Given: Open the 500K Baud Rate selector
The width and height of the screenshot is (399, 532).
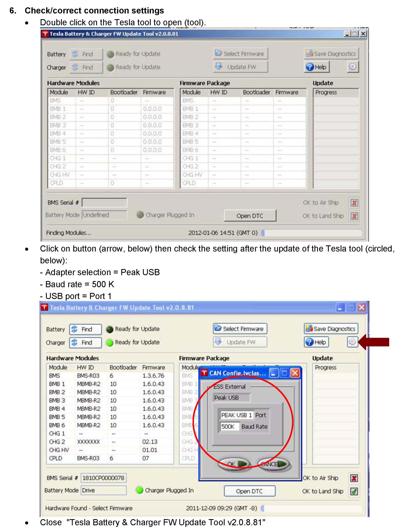Looking at the screenshot, I should point(229,427).
